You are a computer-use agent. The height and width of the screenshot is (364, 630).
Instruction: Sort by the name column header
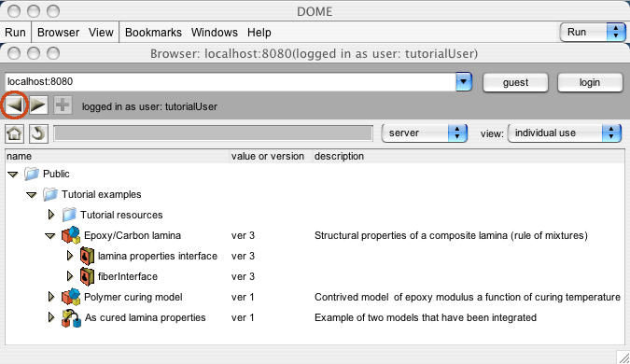click(x=117, y=156)
